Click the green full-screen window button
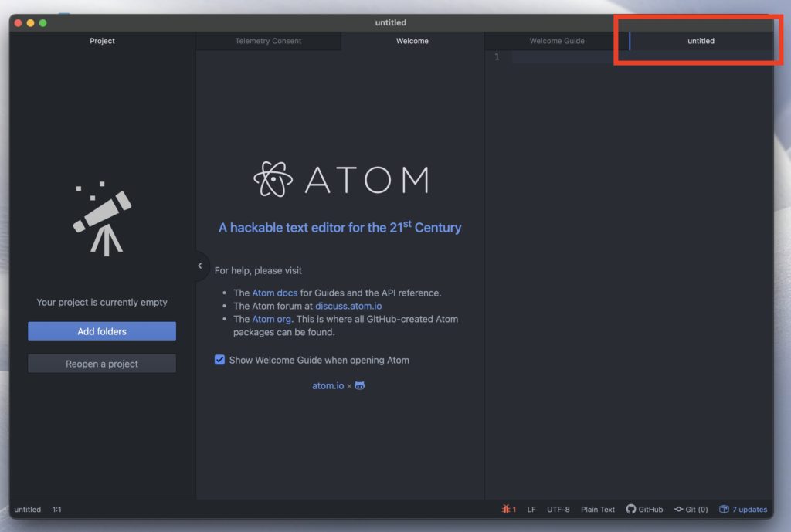 (x=43, y=22)
